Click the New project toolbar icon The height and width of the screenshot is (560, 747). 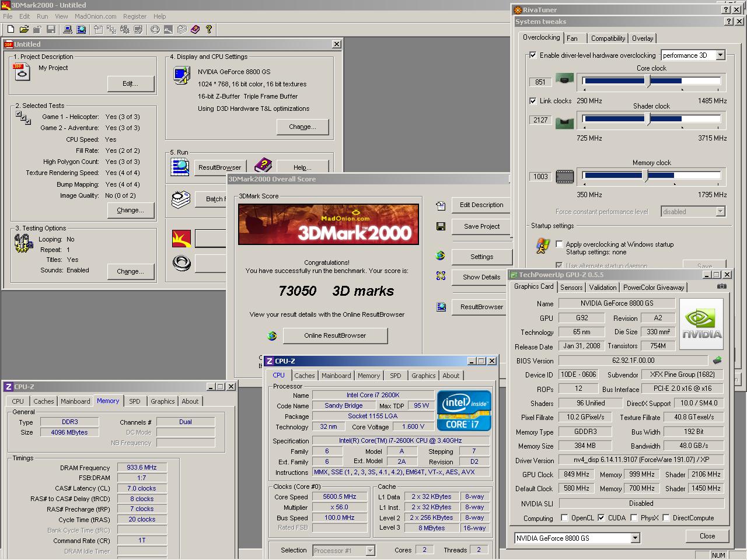tap(11, 29)
